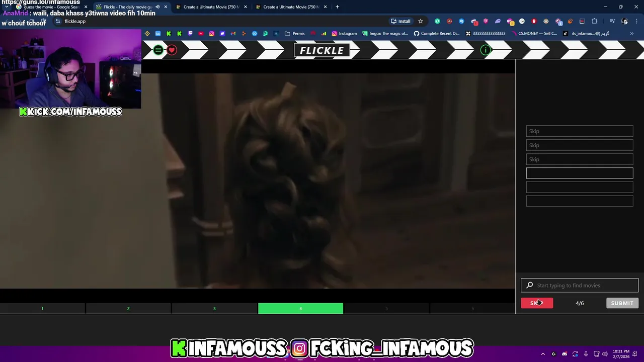Image resolution: width=644 pixels, height=362 pixels.
Task: Click the red heart icon in Flickle header
Action: pos(172,50)
